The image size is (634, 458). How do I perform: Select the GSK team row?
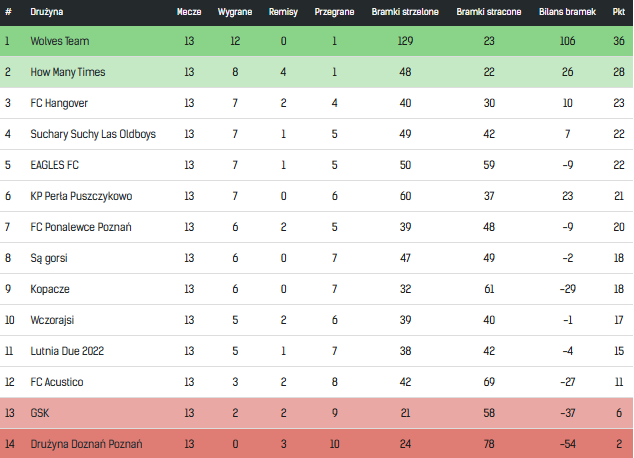(317, 413)
